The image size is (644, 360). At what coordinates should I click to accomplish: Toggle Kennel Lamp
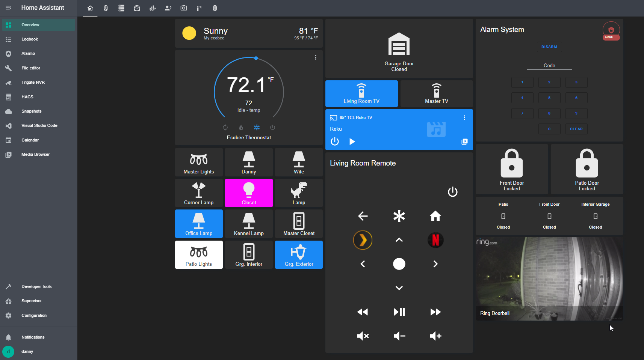coord(249,224)
